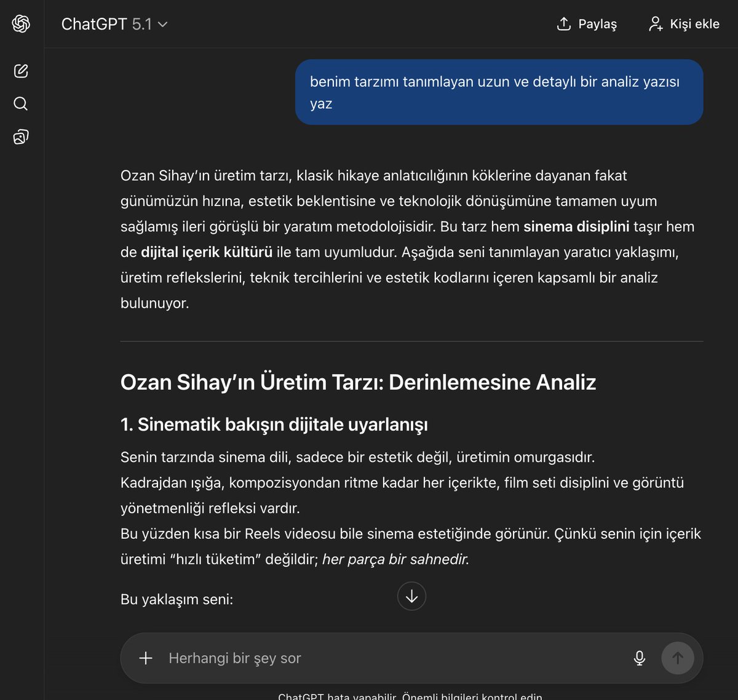The height and width of the screenshot is (700, 738).
Task: Jump to latest message with the down arrow
Action: pos(411,596)
